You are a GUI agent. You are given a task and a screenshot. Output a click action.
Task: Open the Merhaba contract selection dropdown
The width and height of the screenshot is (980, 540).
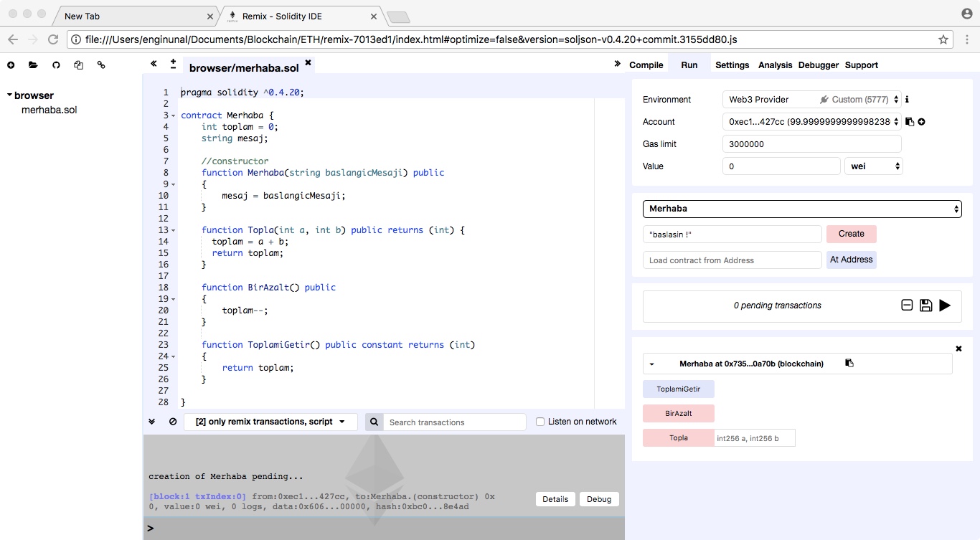pyautogui.click(x=802, y=209)
